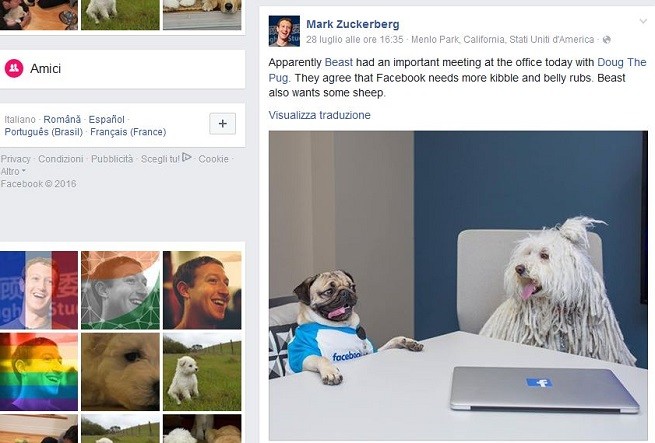Image resolution: width=655 pixels, height=443 pixels.
Task: Click the pink Amici friends icon
Action: pos(14,68)
